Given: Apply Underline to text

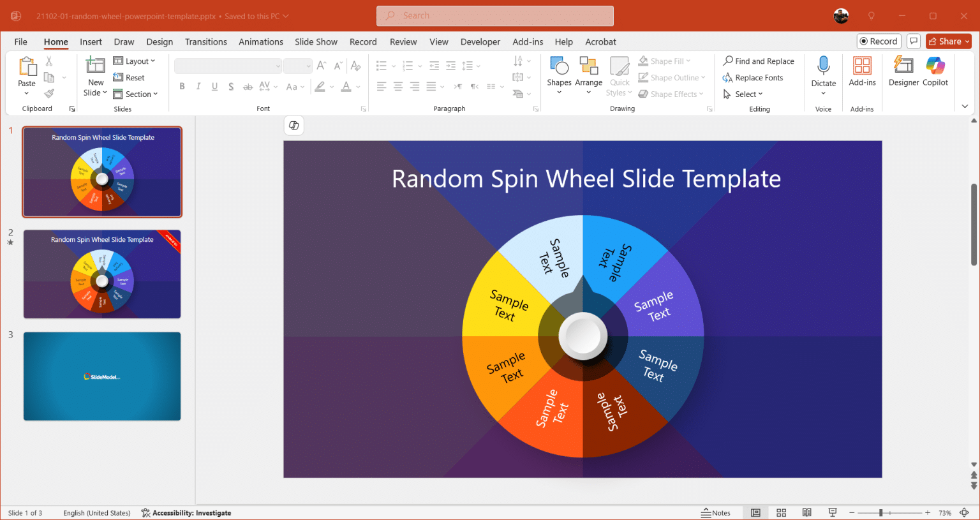Looking at the screenshot, I should pyautogui.click(x=214, y=86).
